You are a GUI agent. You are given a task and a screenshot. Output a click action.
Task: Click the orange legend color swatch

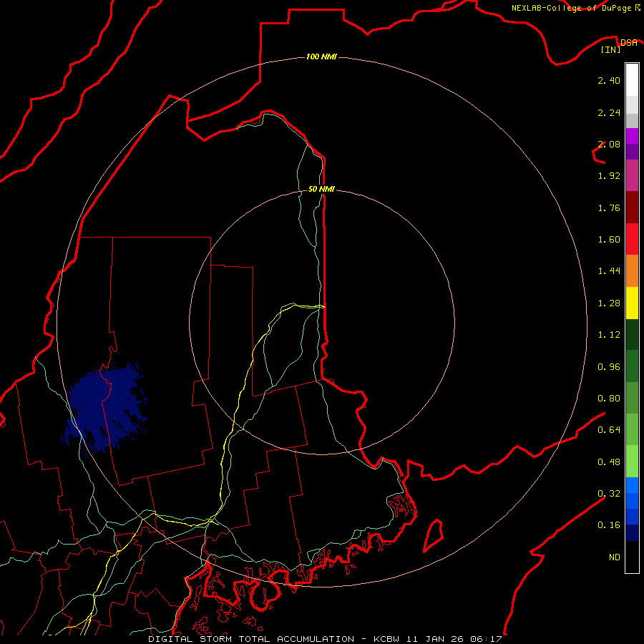coord(632,271)
